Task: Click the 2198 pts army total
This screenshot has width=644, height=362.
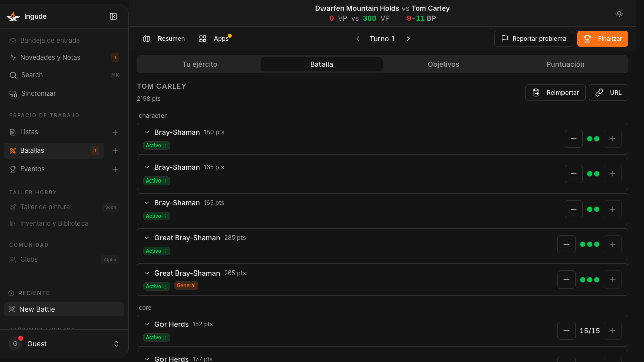Action: click(x=149, y=99)
